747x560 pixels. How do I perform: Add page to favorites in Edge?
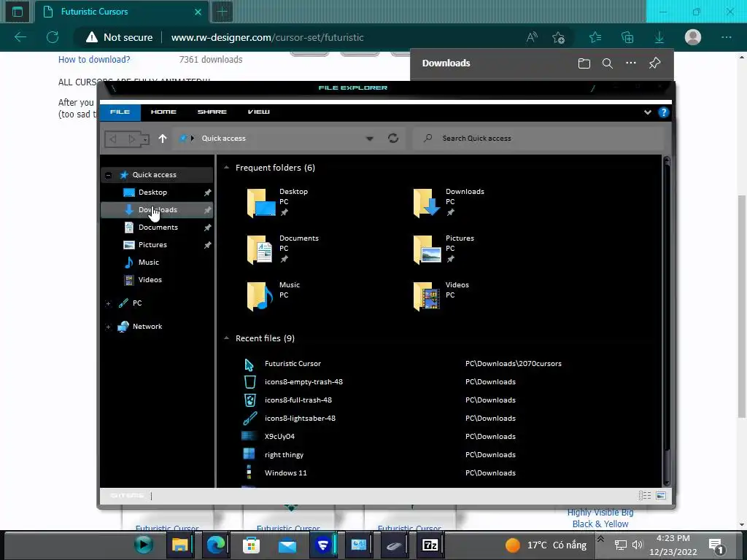click(558, 37)
